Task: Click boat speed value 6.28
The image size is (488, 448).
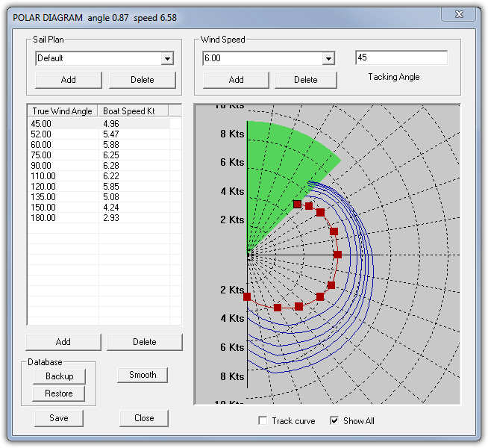Action: pyautogui.click(x=111, y=166)
